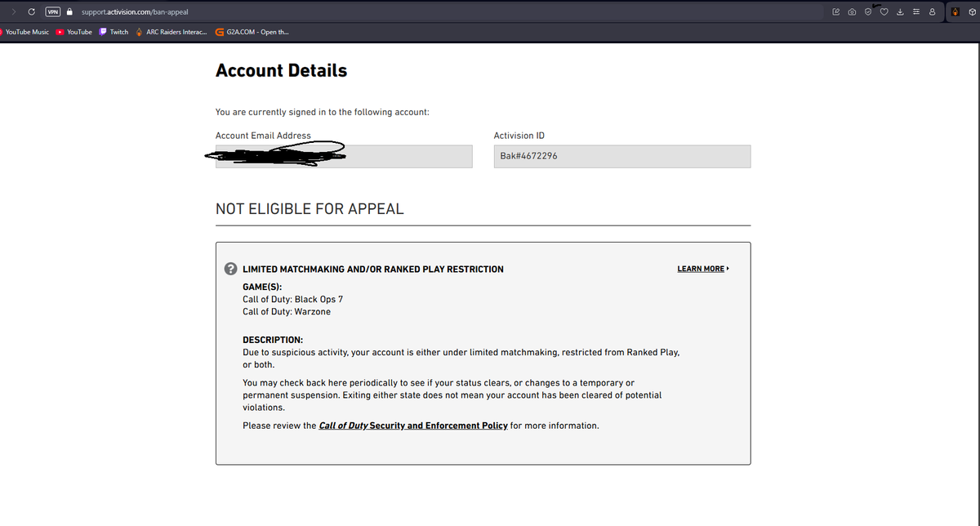Click the browser forward arrow
Image resolution: width=980 pixels, height=526 pixels.
pyautogui.click(x=13, y=11)
